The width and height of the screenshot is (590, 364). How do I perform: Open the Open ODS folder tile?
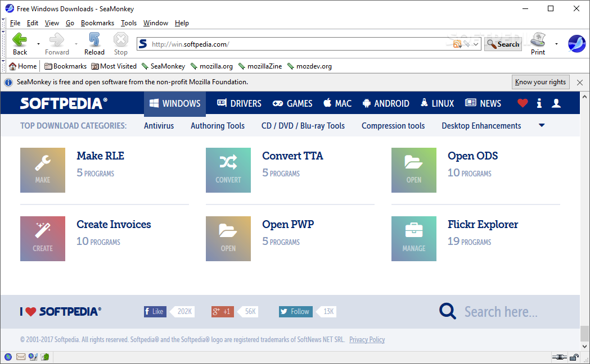[413, 170]
